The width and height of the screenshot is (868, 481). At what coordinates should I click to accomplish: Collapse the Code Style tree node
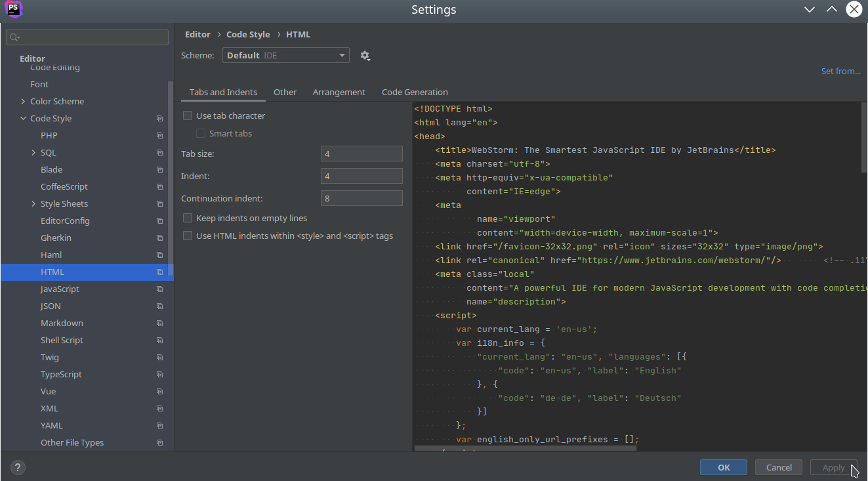(23, 119)
